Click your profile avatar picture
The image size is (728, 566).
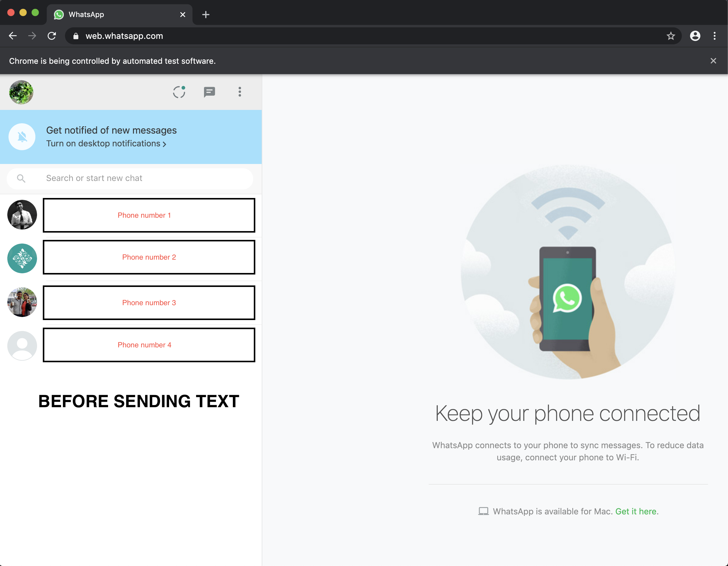(x=21, y=92)
